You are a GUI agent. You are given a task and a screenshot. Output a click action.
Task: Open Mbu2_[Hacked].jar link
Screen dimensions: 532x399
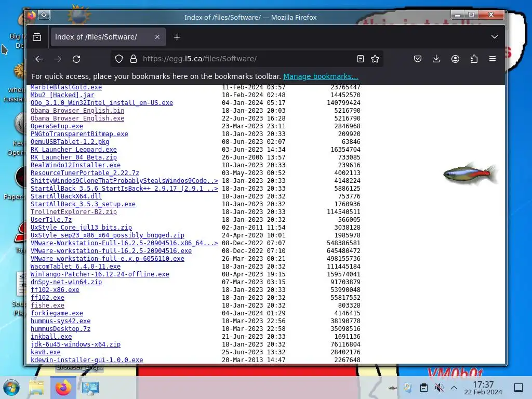[x=62, y=95]
